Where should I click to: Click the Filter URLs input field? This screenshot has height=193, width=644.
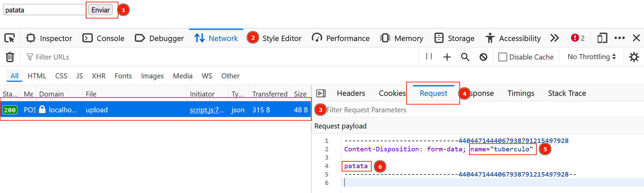point(135,57)
